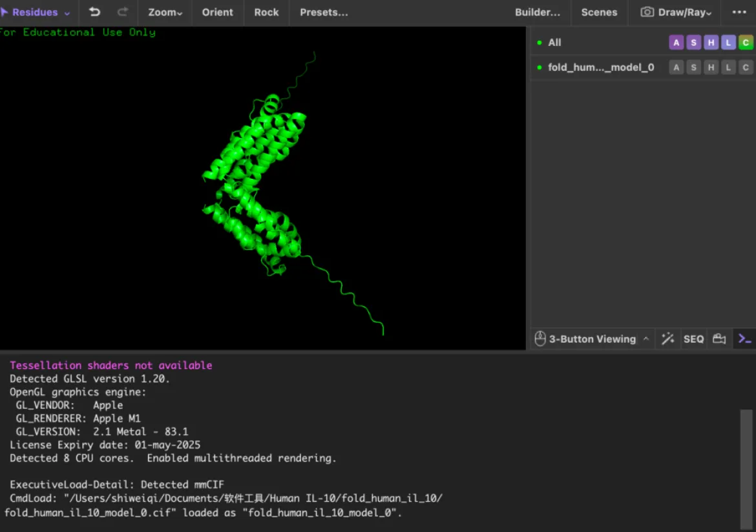Screen dimensions: 756x532
Task: Toggle the SEQ sequence viewer
Action: [693, 339]
